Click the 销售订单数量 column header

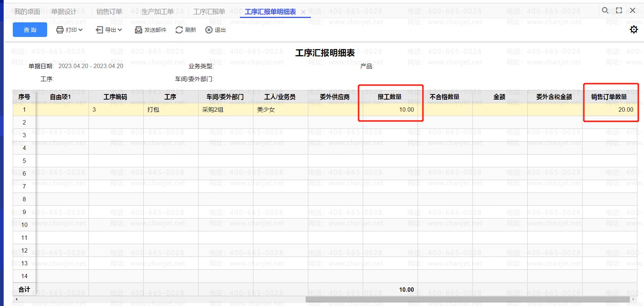pyautogui.click(x=609, y=97)
